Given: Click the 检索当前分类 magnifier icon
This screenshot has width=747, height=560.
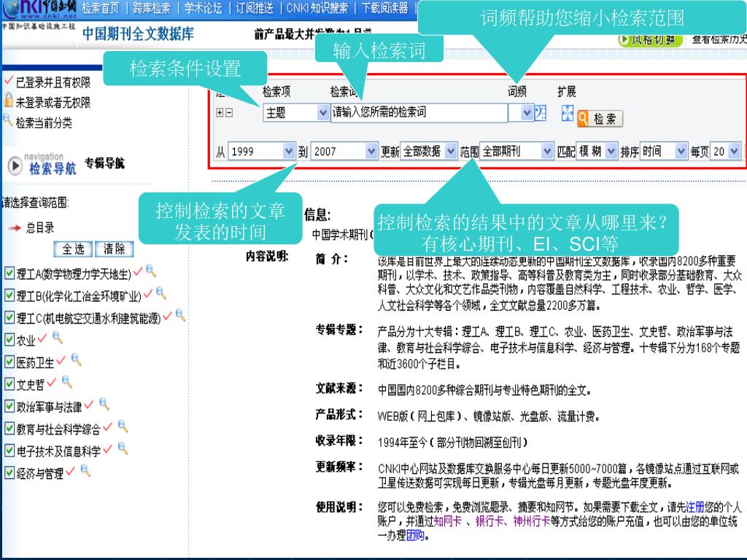Looking at the screenshot, I should [x=8, y=120].
